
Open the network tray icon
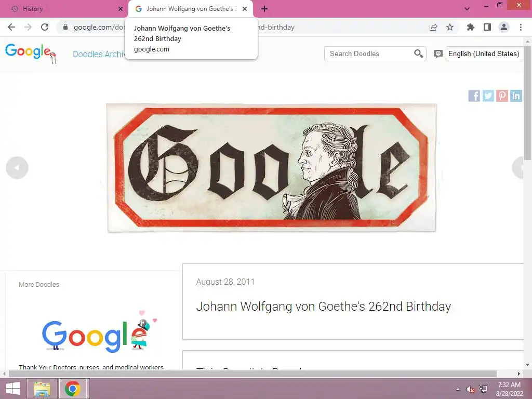(x=483, y=389)
